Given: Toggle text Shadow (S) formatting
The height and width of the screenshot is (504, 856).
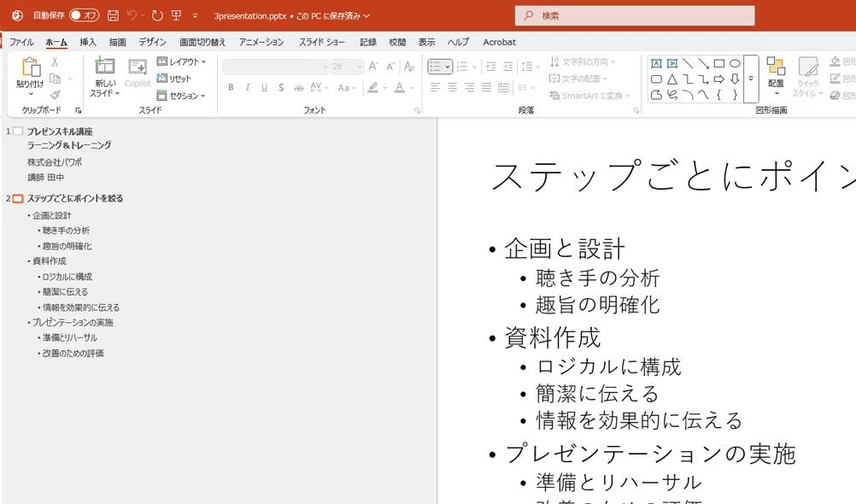Looking at the screenshot, I should click(x=281, y=87).
